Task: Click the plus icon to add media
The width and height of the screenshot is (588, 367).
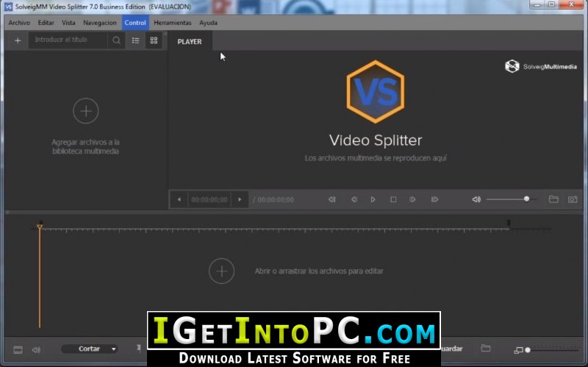Action: tap(18, 40)
